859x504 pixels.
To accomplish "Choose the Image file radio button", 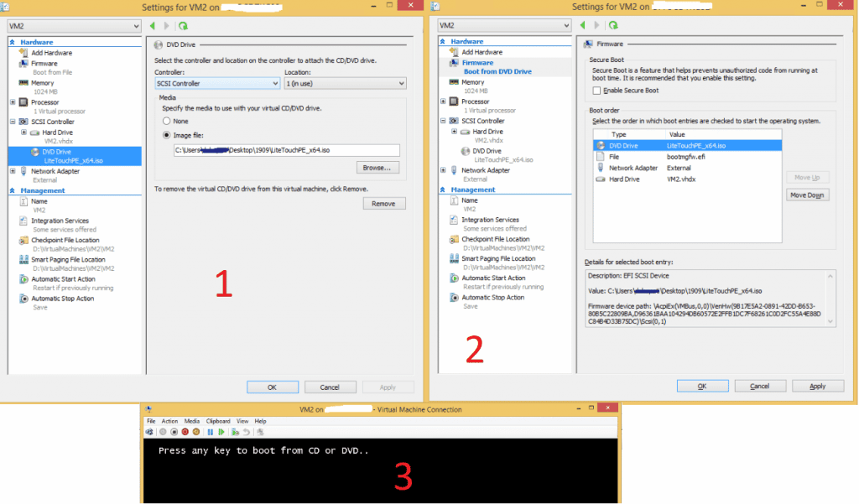I will (167, 135).
